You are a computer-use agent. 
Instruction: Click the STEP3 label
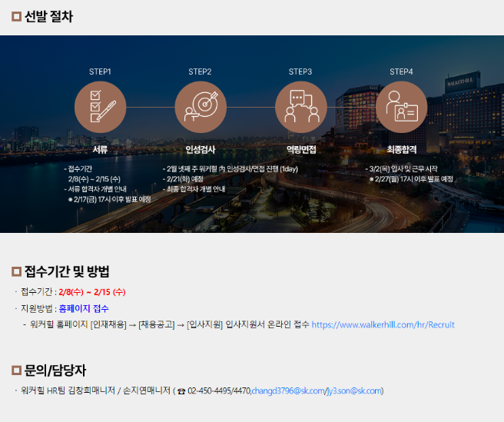point(300,71)
